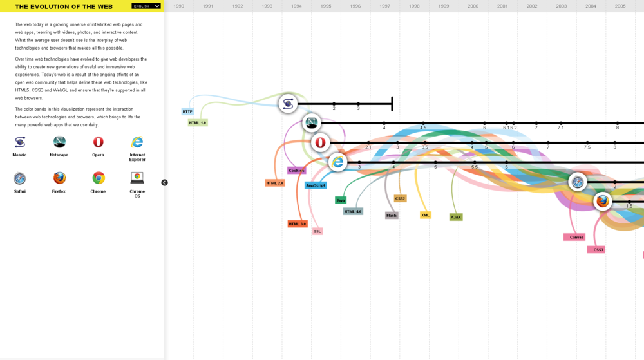Select year 2000 in the timeline header
The height and width of the screenshot is (360, 644).
click(x=473, y=6)
